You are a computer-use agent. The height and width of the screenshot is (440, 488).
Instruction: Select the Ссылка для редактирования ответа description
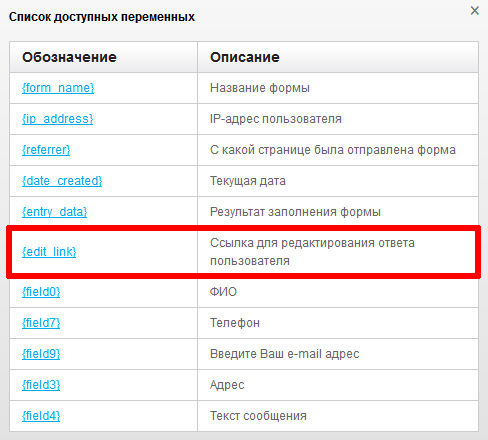pos(312,252)
